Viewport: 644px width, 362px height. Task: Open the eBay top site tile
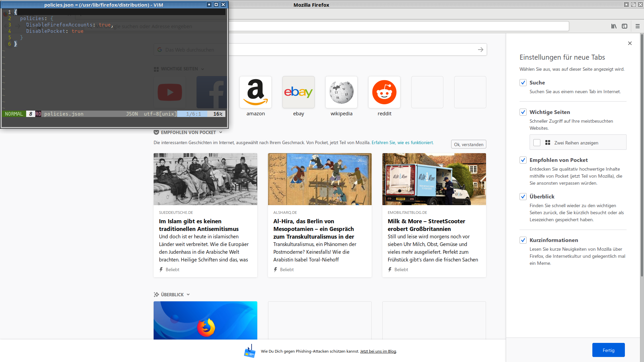pyautogui.click(x=298, y=93)
